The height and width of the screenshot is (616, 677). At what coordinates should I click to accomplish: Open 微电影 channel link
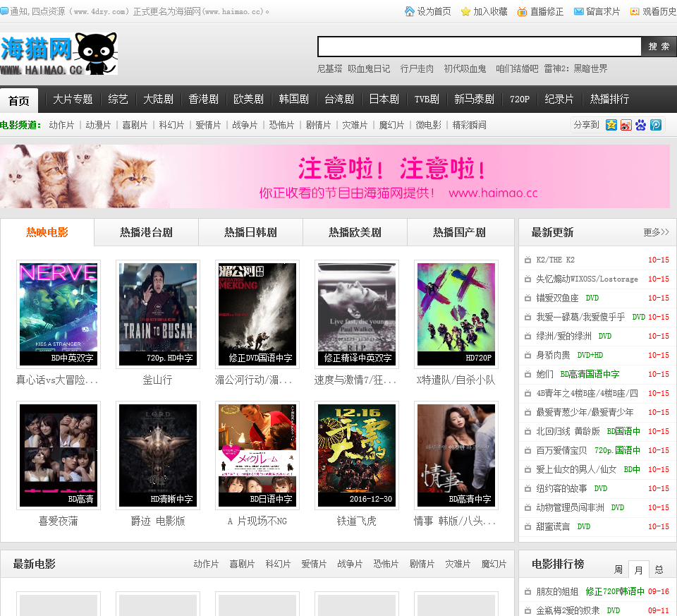tap(428, 125)
